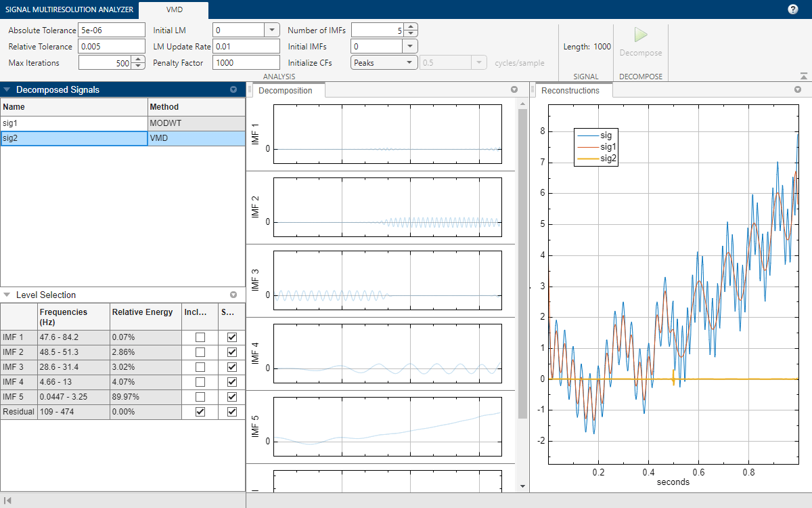This screenshot has width=812, height=508.
Task: Expand the Initial IMFs dropdown
Action: 410,46
